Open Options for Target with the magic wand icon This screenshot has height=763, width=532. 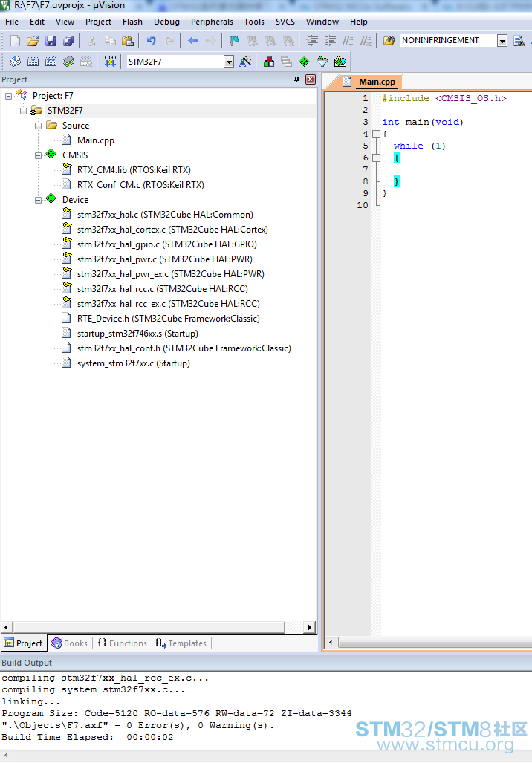tap(246, 62)
